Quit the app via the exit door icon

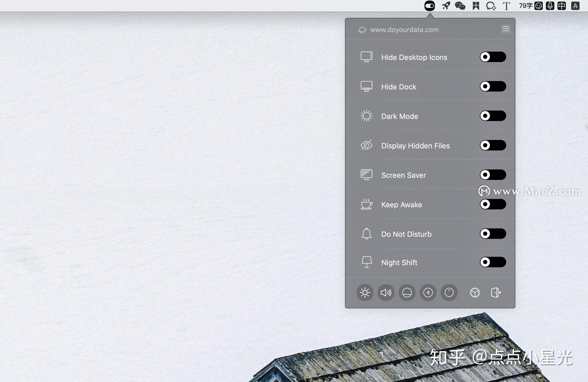pos(496,293)
